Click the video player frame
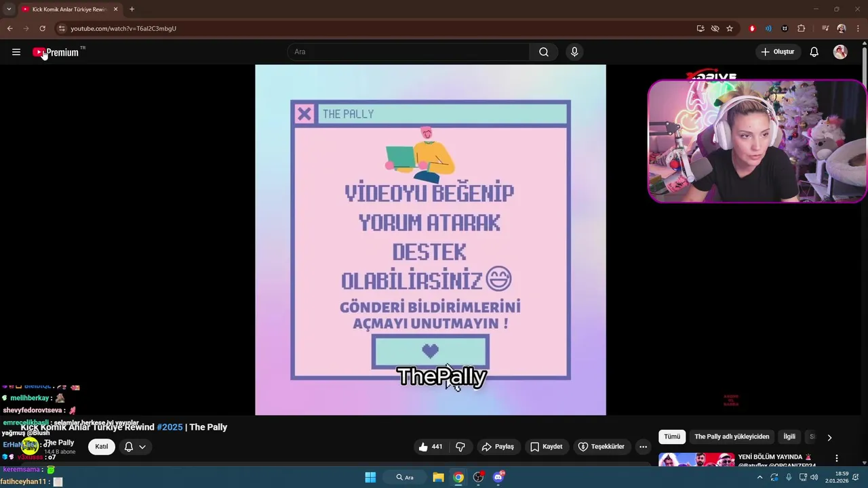This screenshot has width=868, height=488. 430,239
